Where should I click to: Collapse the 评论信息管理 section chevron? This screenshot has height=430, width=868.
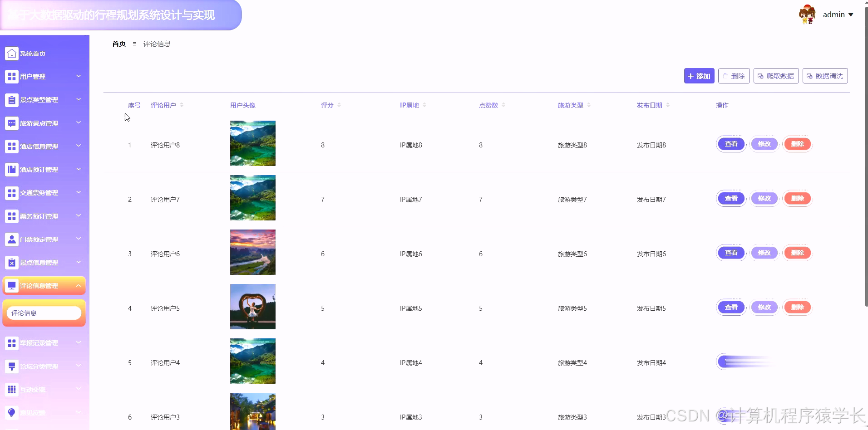(78, 285)
